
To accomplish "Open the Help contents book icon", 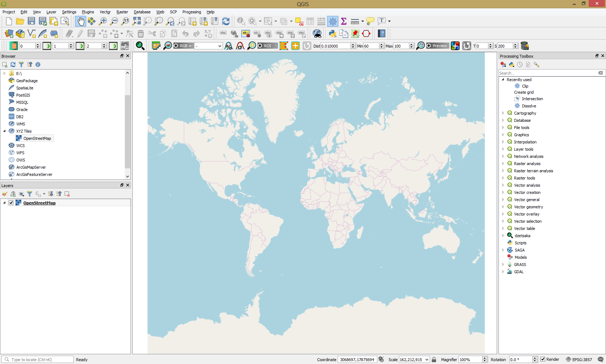I will pos(382,34).
